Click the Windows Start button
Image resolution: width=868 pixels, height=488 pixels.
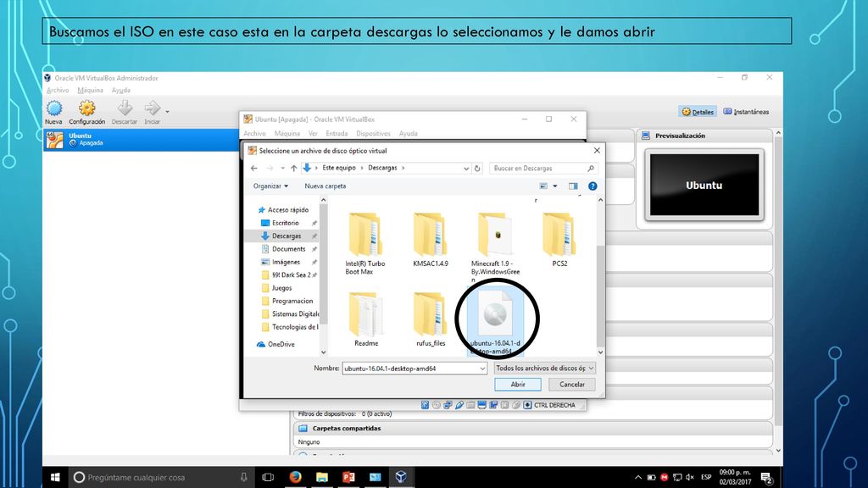tap(55, 477)
